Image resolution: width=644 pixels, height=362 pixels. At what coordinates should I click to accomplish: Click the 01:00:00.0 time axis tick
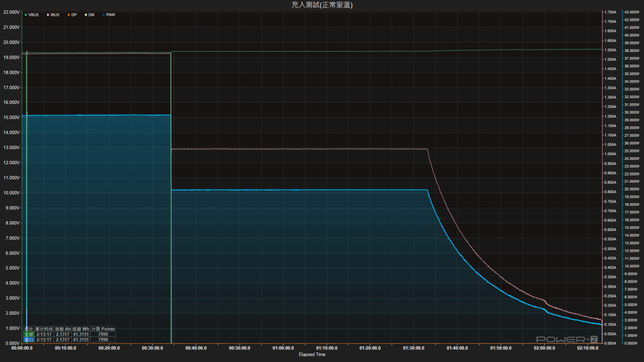point(283,348)
